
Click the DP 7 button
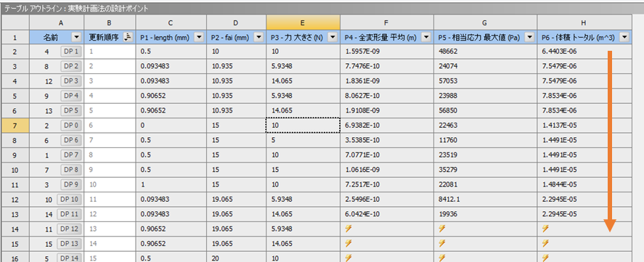click(71, 155)
